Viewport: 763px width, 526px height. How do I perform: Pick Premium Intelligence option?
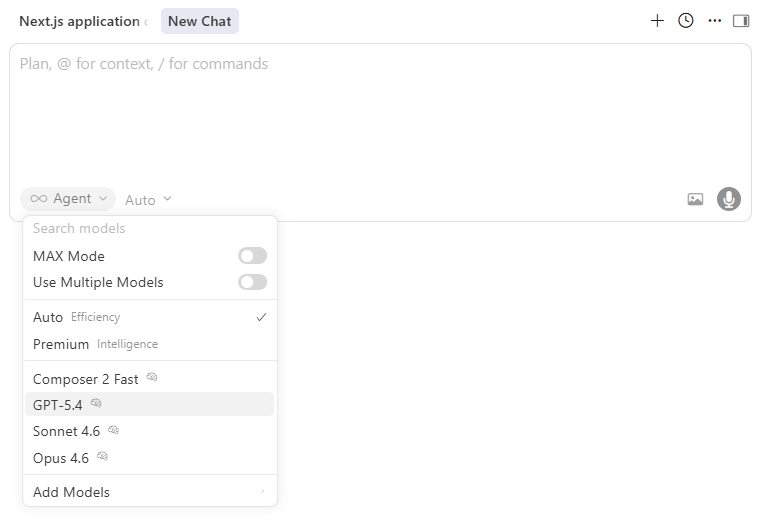[95, 344]
